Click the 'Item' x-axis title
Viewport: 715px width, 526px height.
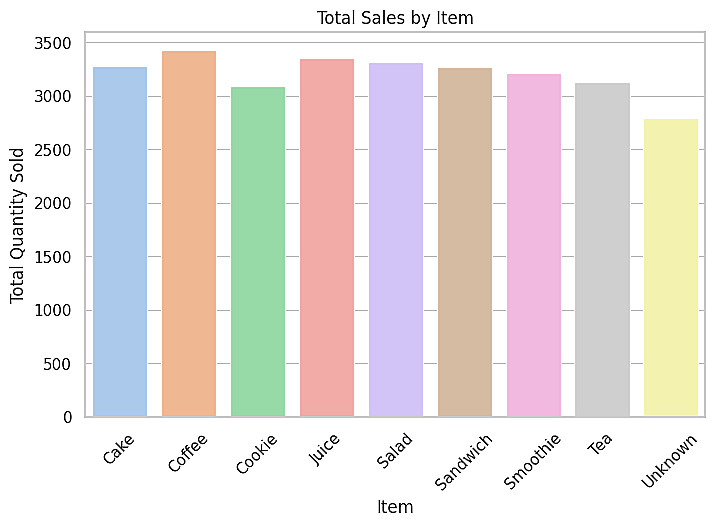395,507
